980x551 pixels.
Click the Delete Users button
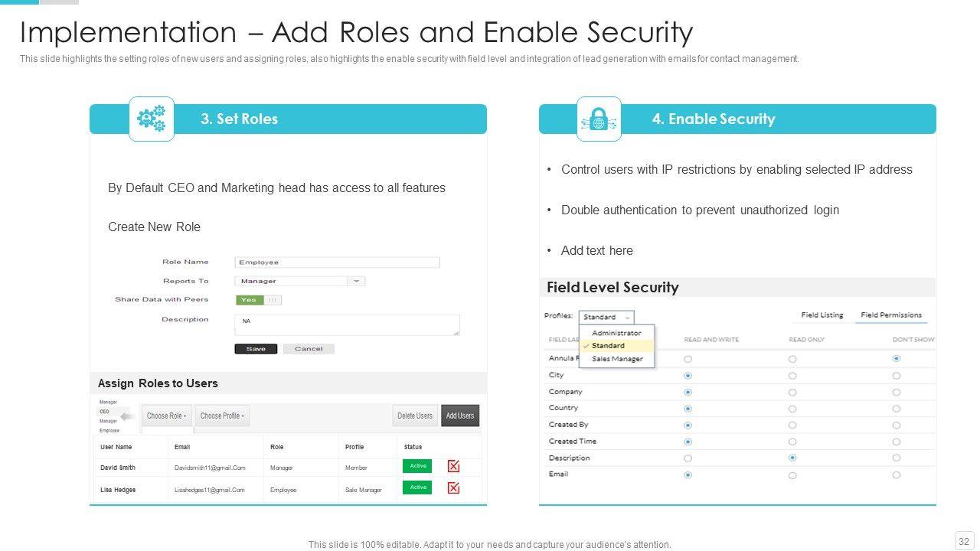[x=415, y=416]
